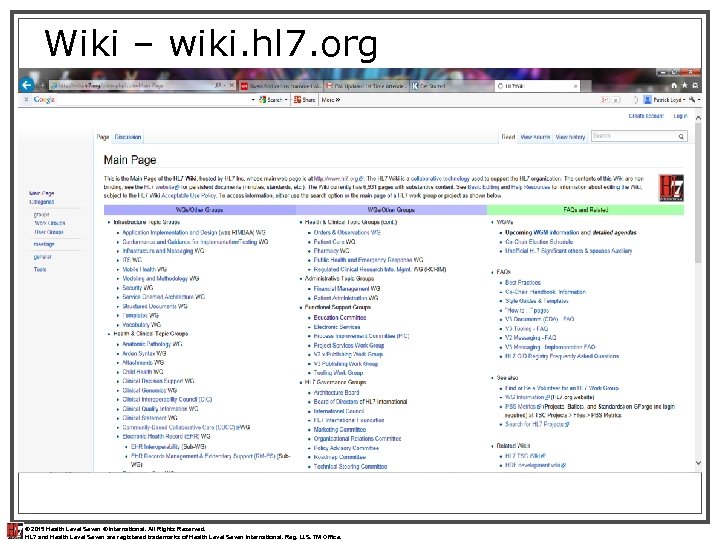Click the browser Forward arrow button
This screenshot has height=540, width=720.
pos(42,85)
